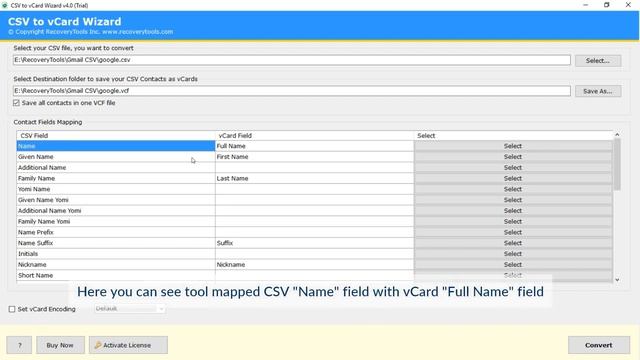
Task: Click the destination vCard path field
Action: (291, 91)
